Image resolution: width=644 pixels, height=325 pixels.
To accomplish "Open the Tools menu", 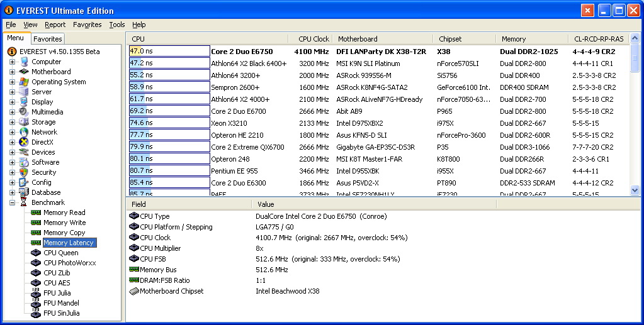I will click(117, 25).
